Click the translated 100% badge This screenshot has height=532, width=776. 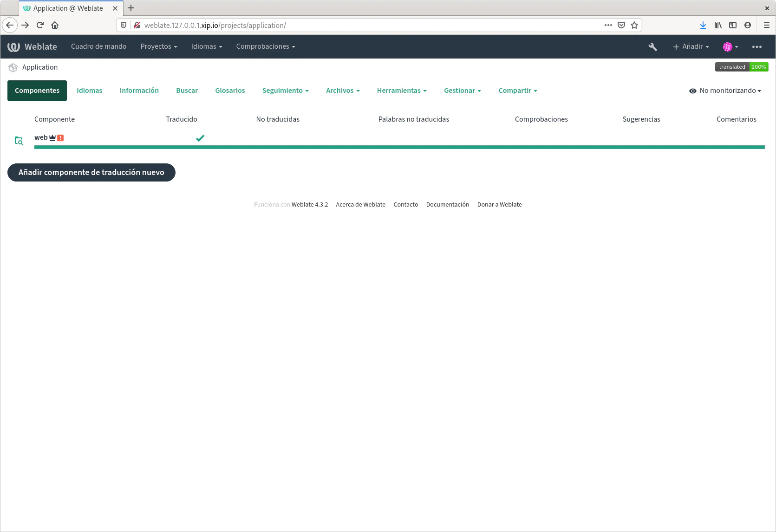[x=741, y=67]
